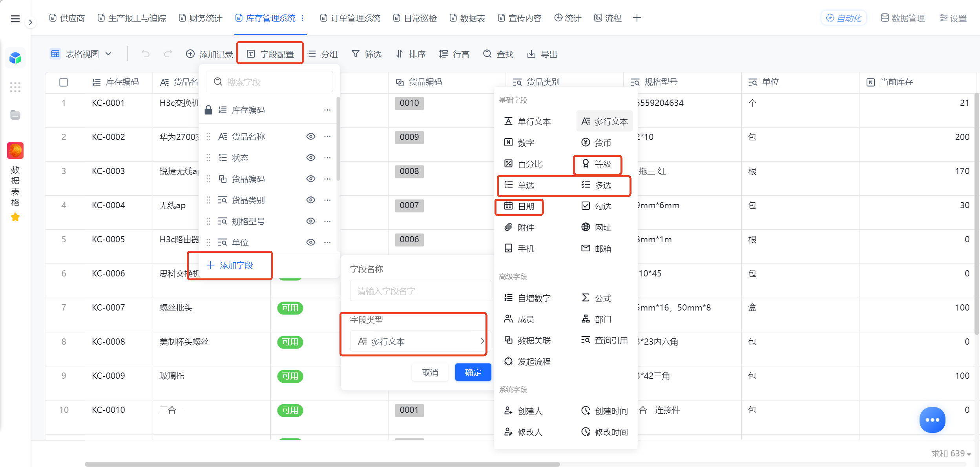Click the redo arrow icon
This screenshot has width=980, height=467.
click(168, 54)
